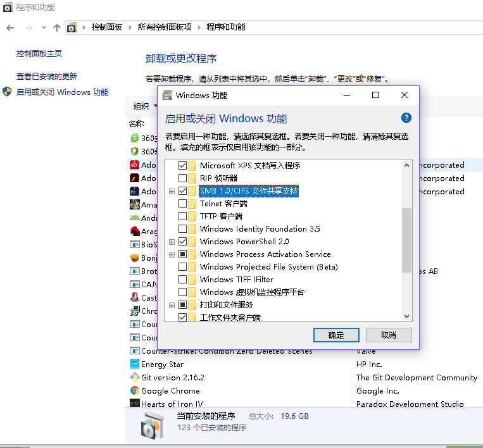The width and height of the screenshot is (483, 448).
Task: Go back with the left arrow button
Action: [10, 28]
